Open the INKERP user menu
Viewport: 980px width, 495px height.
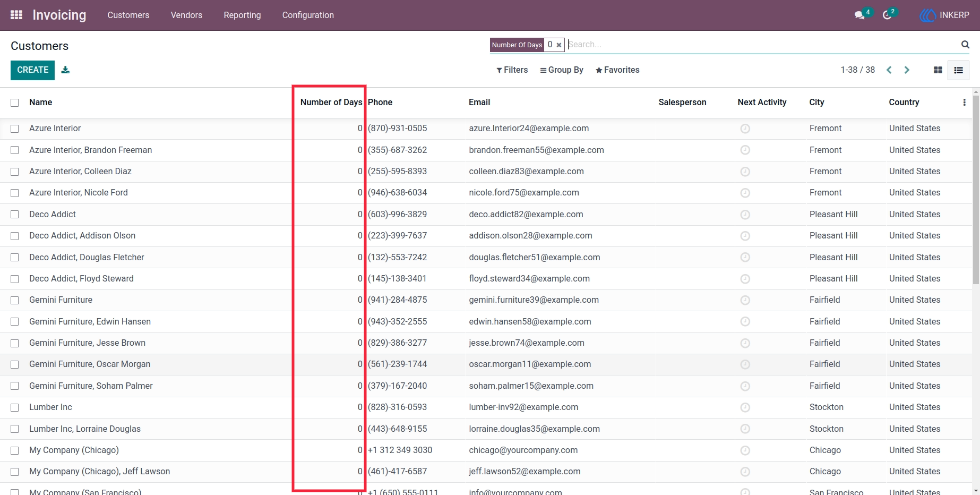[x=944, y=15]
